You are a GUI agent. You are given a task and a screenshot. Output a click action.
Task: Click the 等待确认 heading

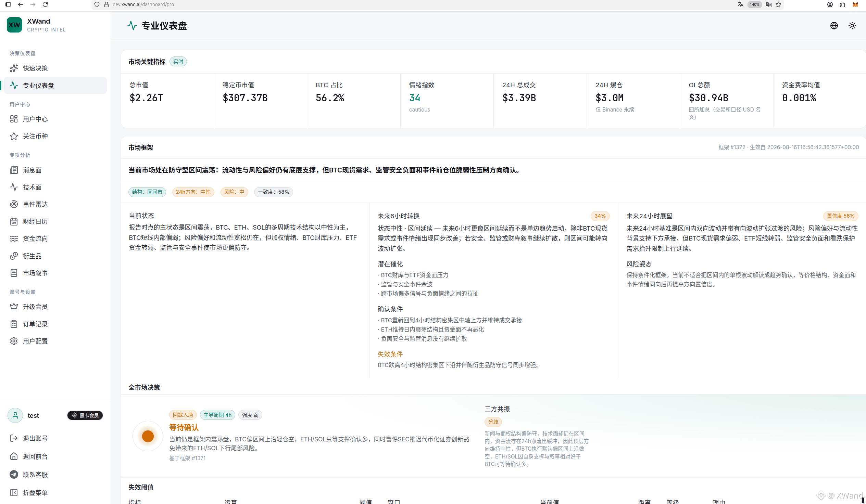tap(184, 427)
